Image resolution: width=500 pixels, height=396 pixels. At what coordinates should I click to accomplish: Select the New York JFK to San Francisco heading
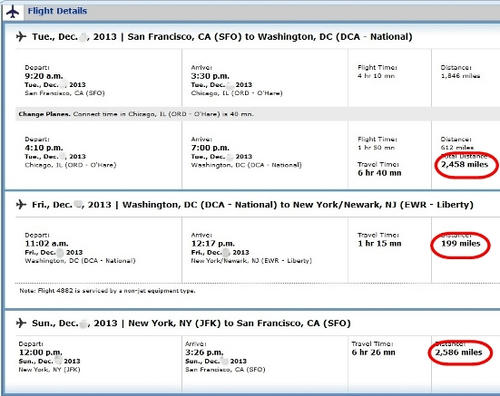(191, 323)
